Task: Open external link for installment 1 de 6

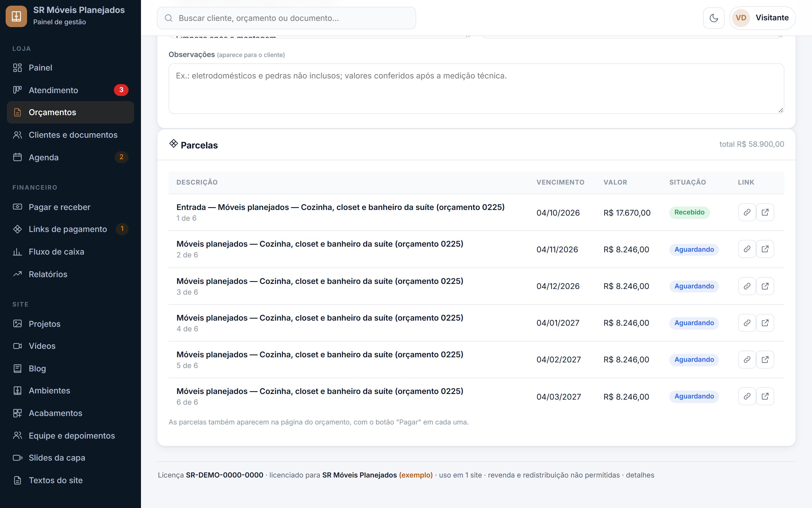Action: [765, 212]
